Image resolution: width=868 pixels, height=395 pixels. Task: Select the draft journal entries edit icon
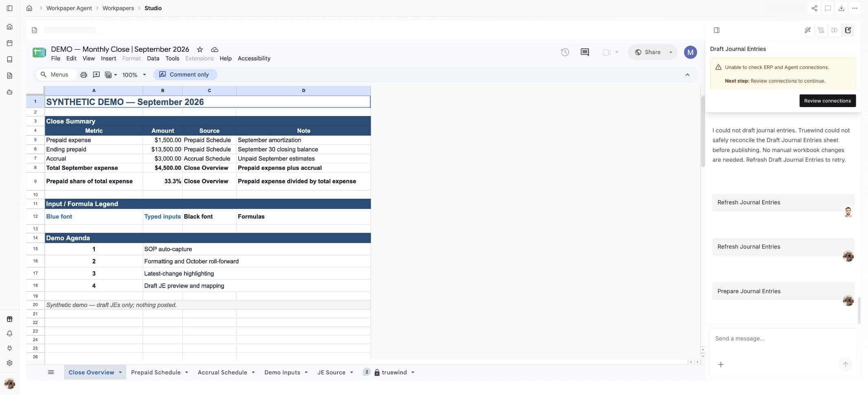click(848, 30)
